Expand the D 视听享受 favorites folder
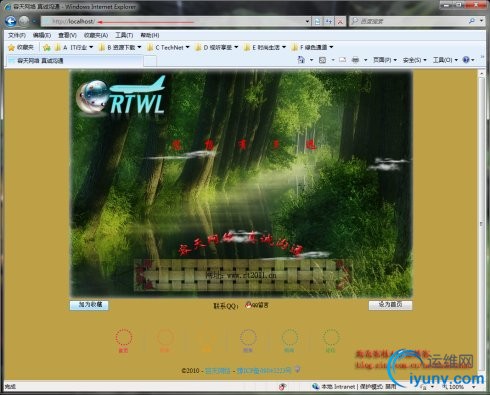 pos(217,48)
